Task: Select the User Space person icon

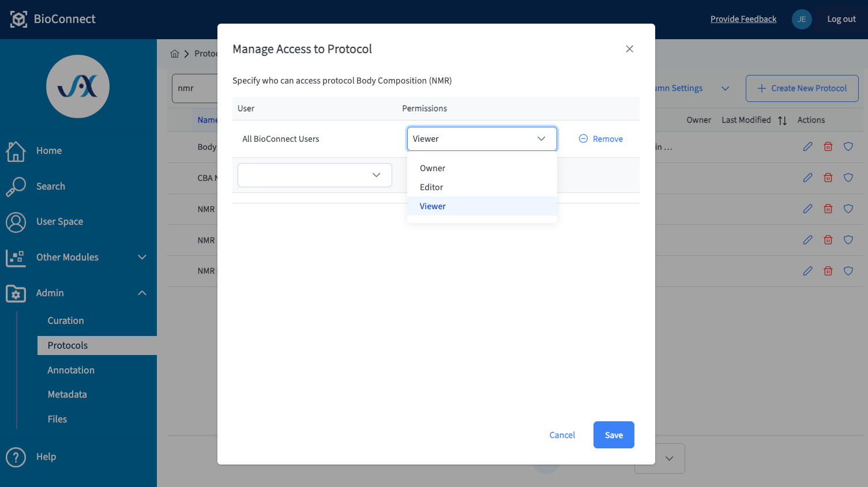Action: (15, 221)
